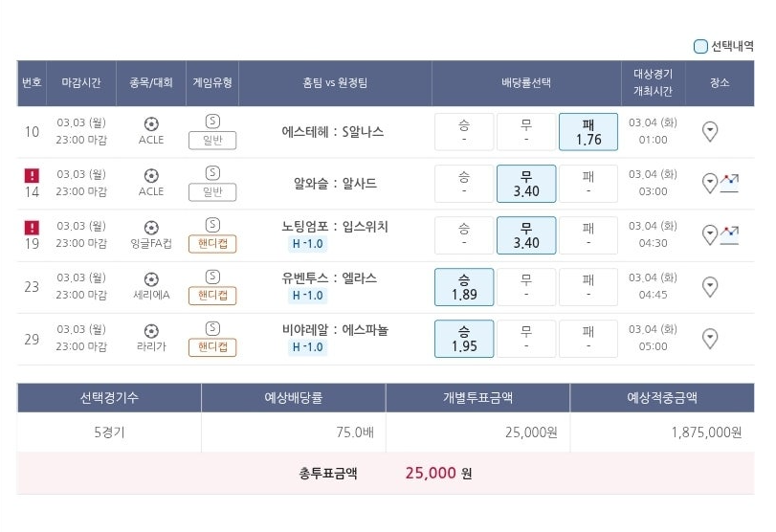
Task: Click the 일반 badge on match 10
Action: [x=212, y=140]
